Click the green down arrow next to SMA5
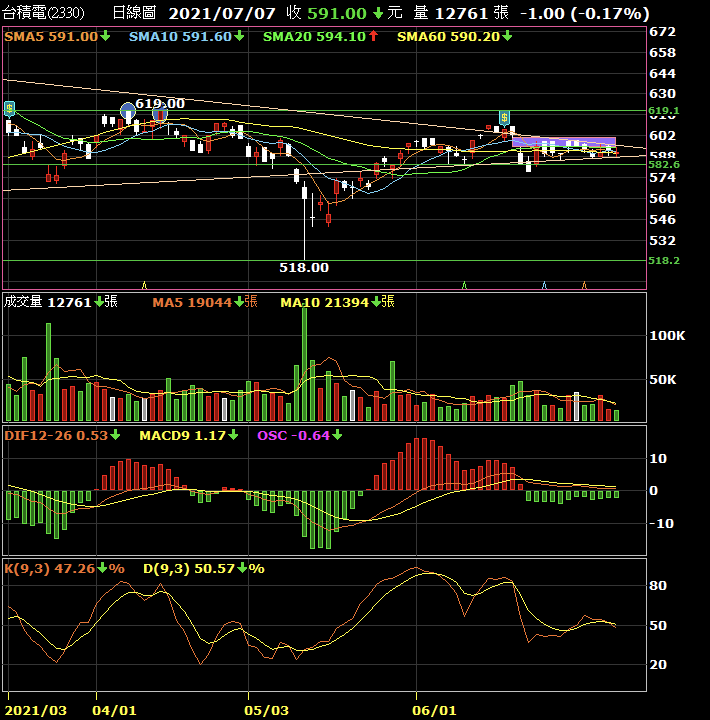This screenshot has width=710, height=720. click(105, 36)
